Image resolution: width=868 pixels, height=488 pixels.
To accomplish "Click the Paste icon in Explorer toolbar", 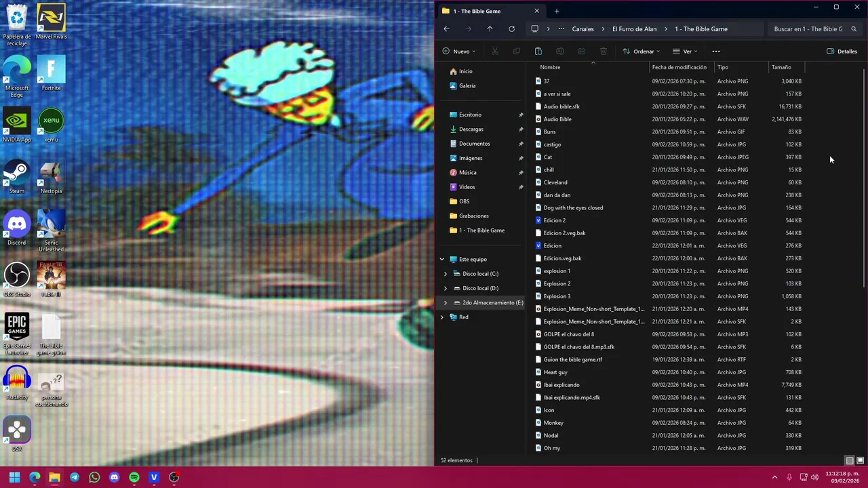I will tap(538, 52).
